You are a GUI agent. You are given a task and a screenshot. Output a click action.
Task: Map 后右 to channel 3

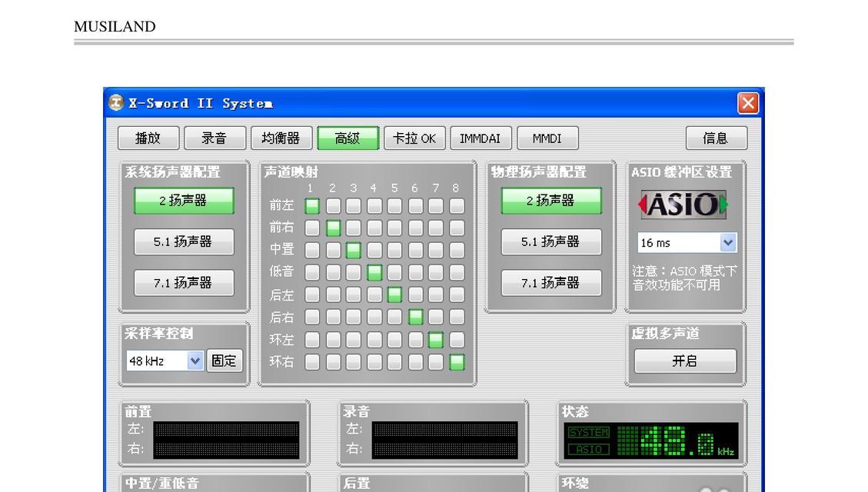[353, 317]
